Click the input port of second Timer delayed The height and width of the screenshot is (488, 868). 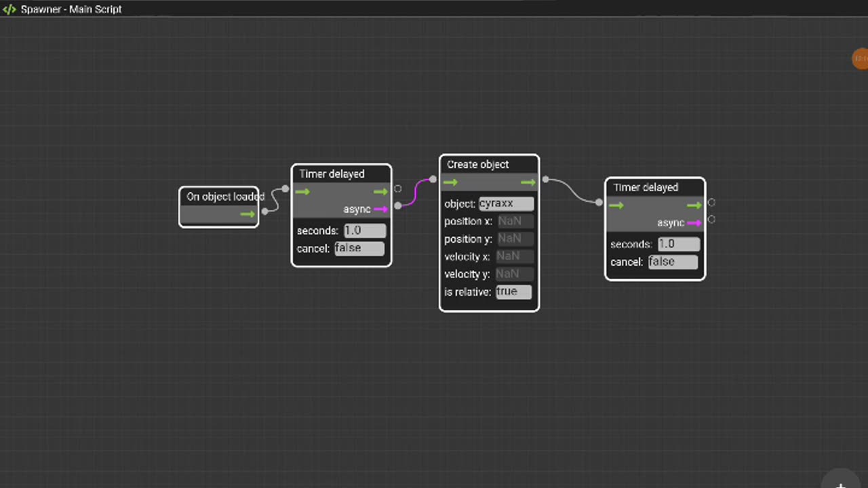point(599,202)
